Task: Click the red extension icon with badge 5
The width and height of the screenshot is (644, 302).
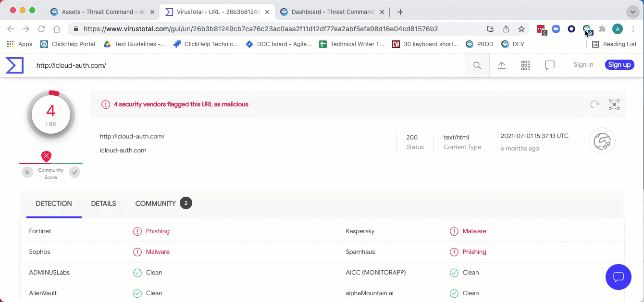Action: [541, 29]
